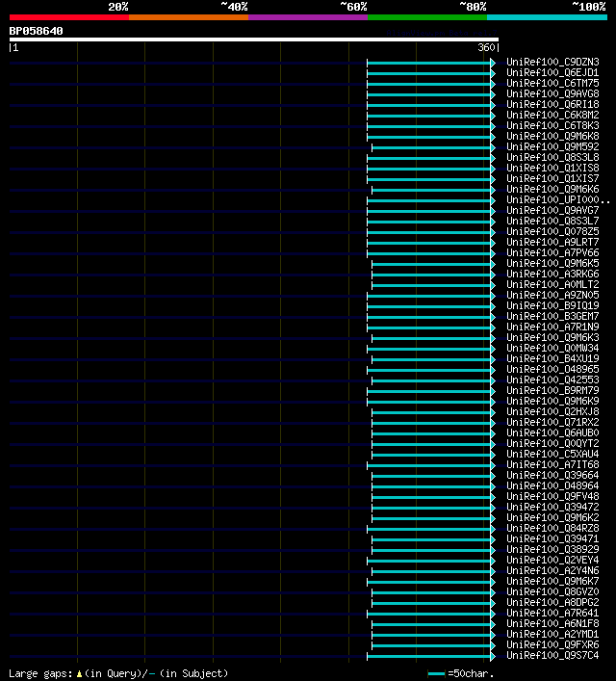The height and width of the screenshot is (681, 616).
Task: Click the UniRef100_Q0QYT2 label
Action: (x=552, y=443)
